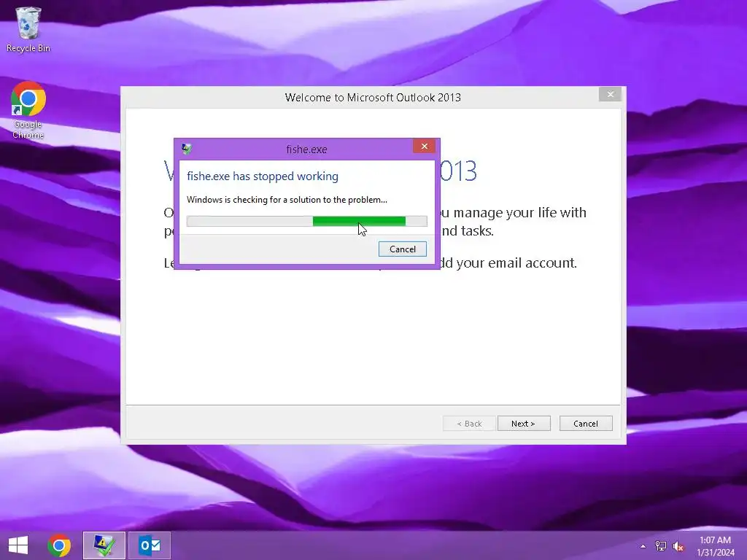Click the disabled Back button in Outlook wizard
Image resolution: width=747 pixels, height=560 pixels.
click(x=469, y=424)
